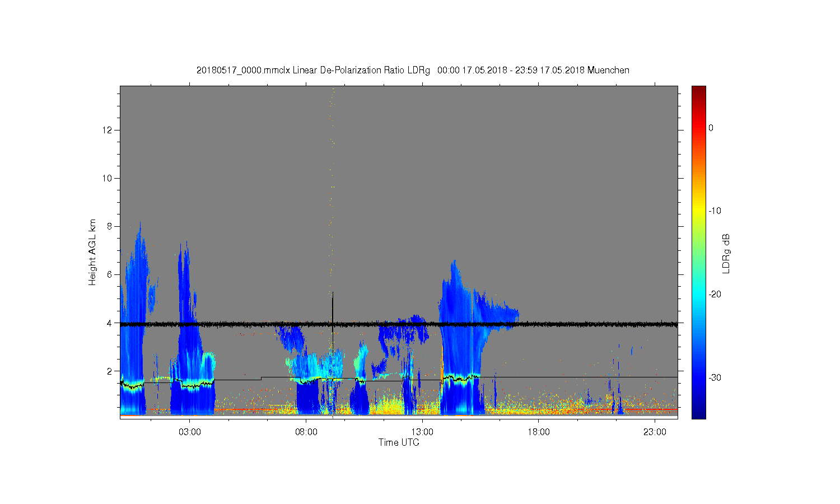Click the colorbar tick label -30

point(715,378)
